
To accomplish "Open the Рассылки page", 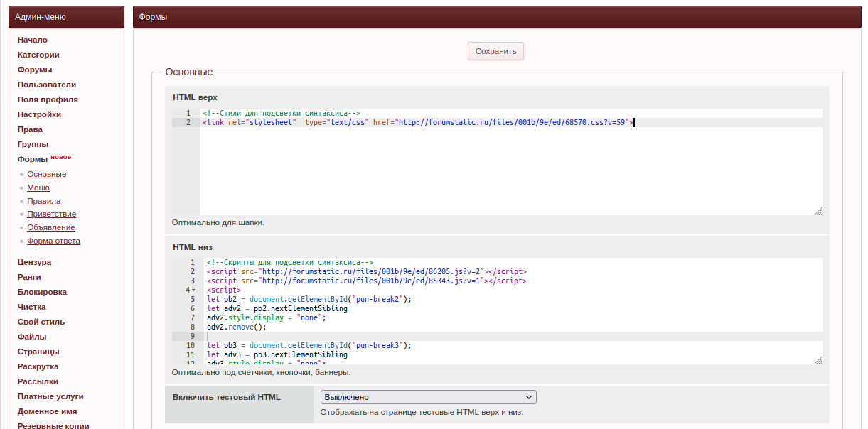I will (38, 381).
